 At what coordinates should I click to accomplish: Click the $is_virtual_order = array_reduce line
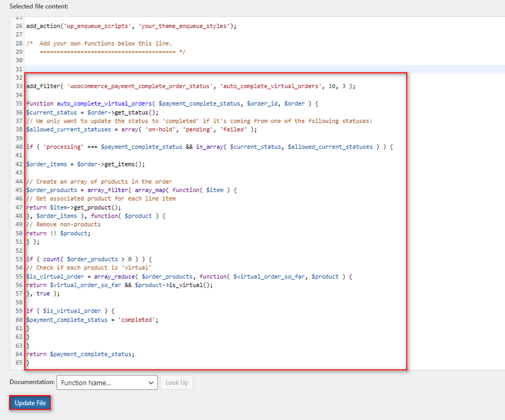189,277
